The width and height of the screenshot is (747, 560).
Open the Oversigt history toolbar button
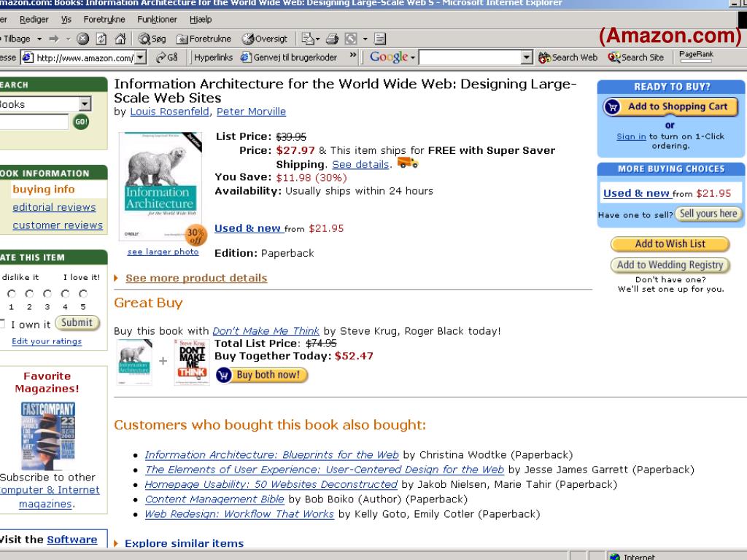[265, 39]
